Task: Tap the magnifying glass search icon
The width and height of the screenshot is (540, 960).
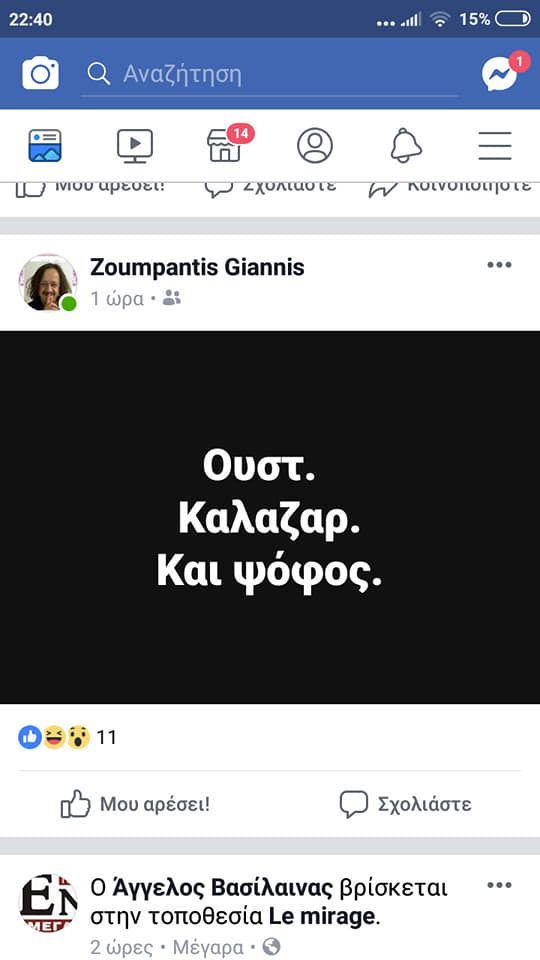Action: pyautogui.click(x=98, y=74)
